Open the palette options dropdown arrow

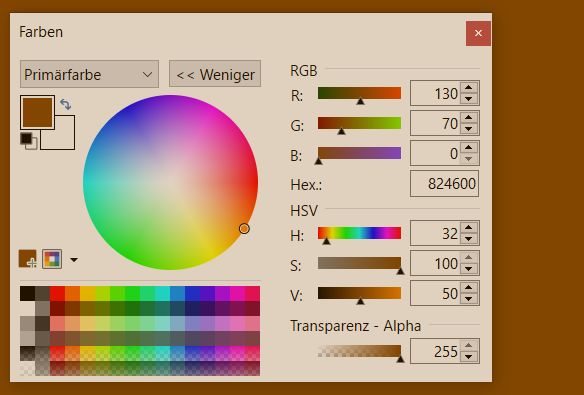[x=74, y=259]
